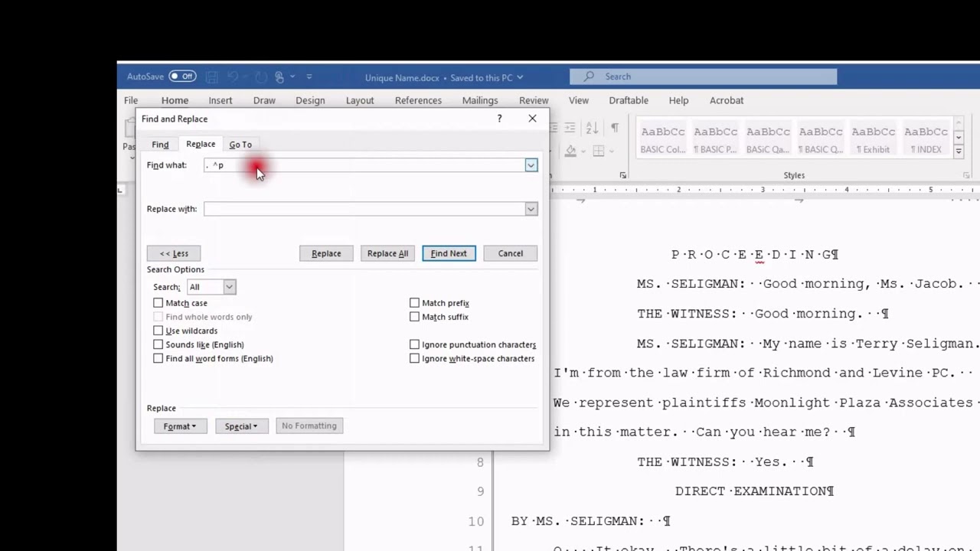Apply the BASIC P... style
The image size is (980, 551).
pyautogui.click(x=715, y=139)
